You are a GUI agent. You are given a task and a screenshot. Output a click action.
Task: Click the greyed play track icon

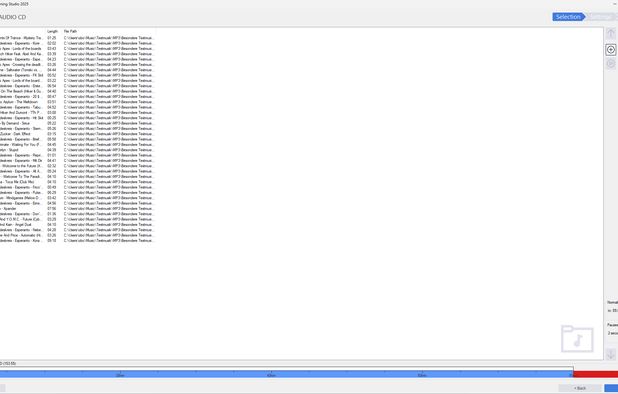[611, 64]
